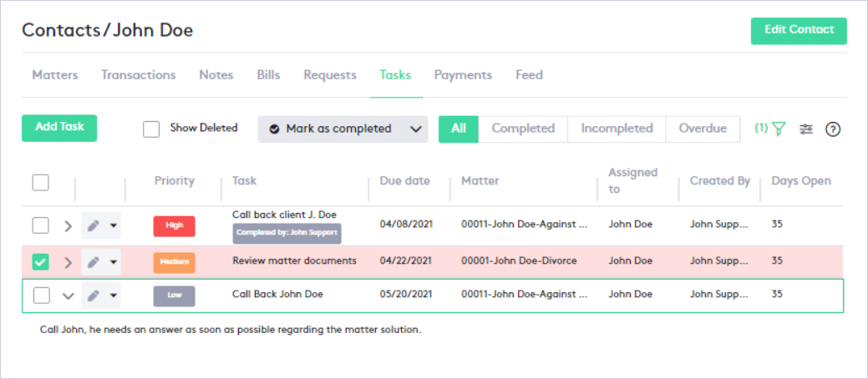The image size is (868, 379).
Task: Click the Low priority gray badge
Action: pyautogui.click(x=174, y=295)
